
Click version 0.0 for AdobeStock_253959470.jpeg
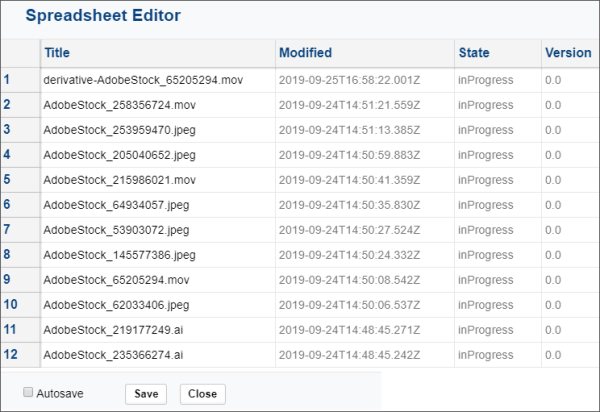(571, 130)
